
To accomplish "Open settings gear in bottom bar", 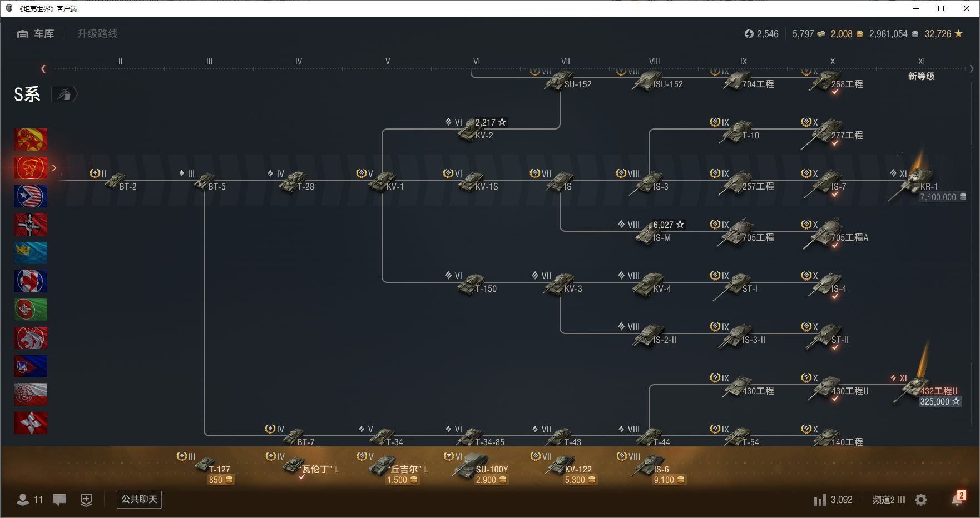I will click(921, 500).
